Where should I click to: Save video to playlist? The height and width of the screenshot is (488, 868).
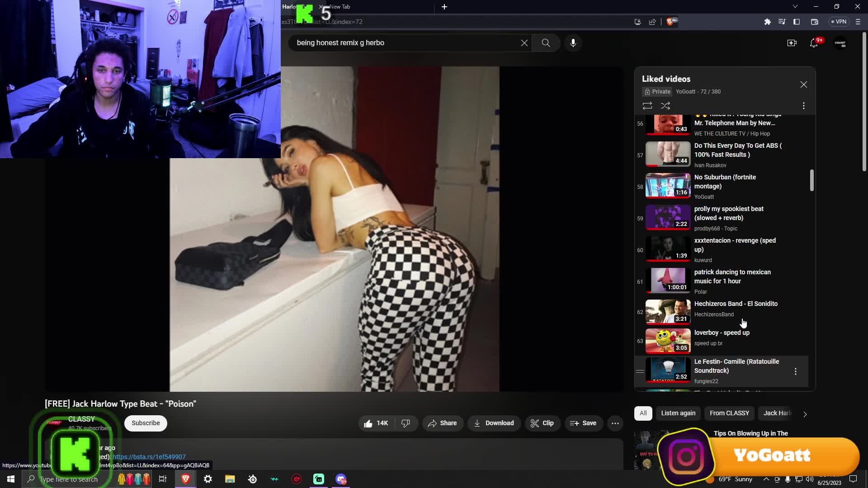click(x=583, y=423)
